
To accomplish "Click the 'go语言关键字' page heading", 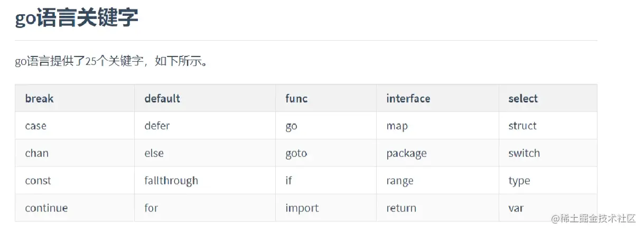I will coord(77,18).
